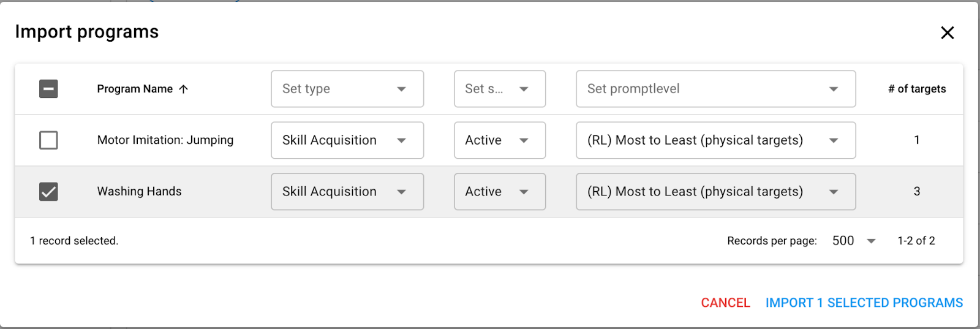Change type dropdown for Motor Imitation: Jumping

(x=347, y=140)
